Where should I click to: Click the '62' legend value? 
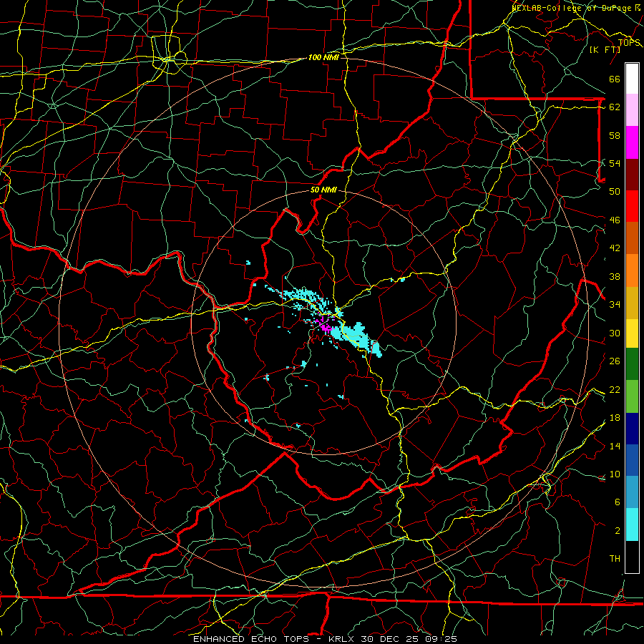tap(615, 107)
